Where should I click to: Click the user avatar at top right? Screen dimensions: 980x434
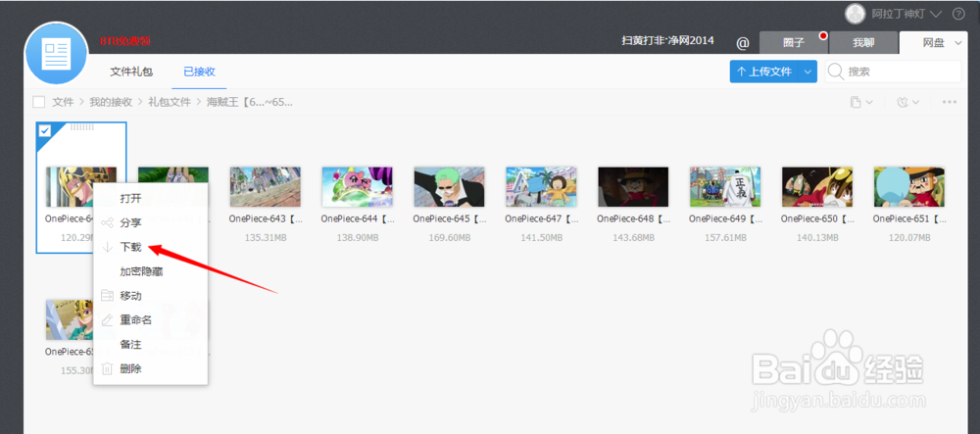[855, 14]
